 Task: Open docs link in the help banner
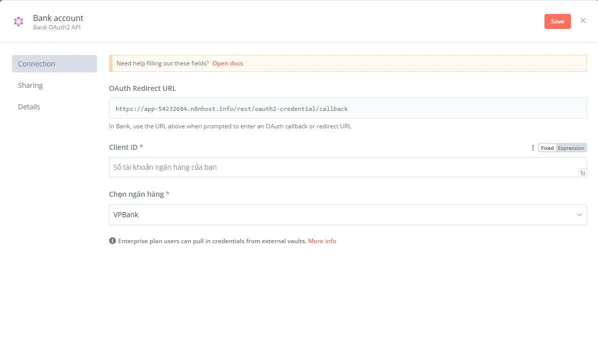(x=227, y=63)
